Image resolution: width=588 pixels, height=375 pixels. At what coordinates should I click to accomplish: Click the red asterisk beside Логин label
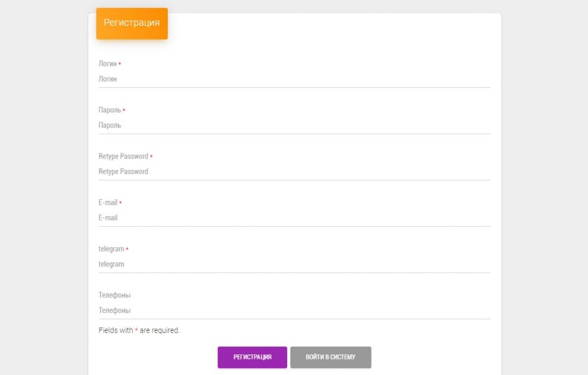120,64
